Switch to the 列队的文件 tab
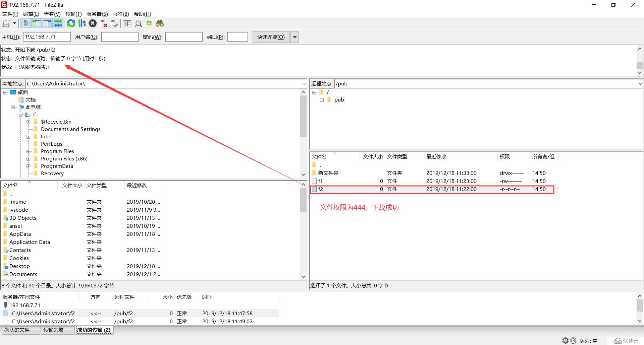644x345 pixels. coord(21,330)
